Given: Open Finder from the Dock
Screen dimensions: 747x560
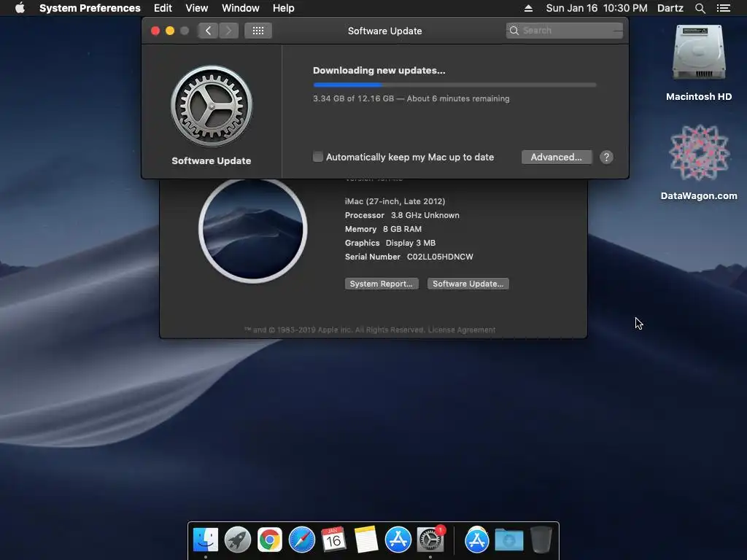Looking at the screenshot, I should [206, 540].
